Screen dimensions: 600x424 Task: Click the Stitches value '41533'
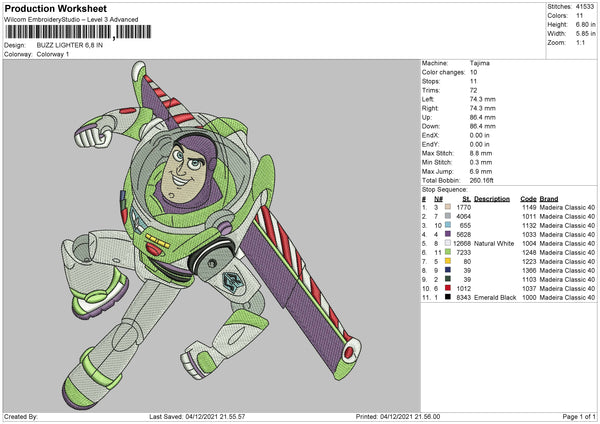[585, 7]
